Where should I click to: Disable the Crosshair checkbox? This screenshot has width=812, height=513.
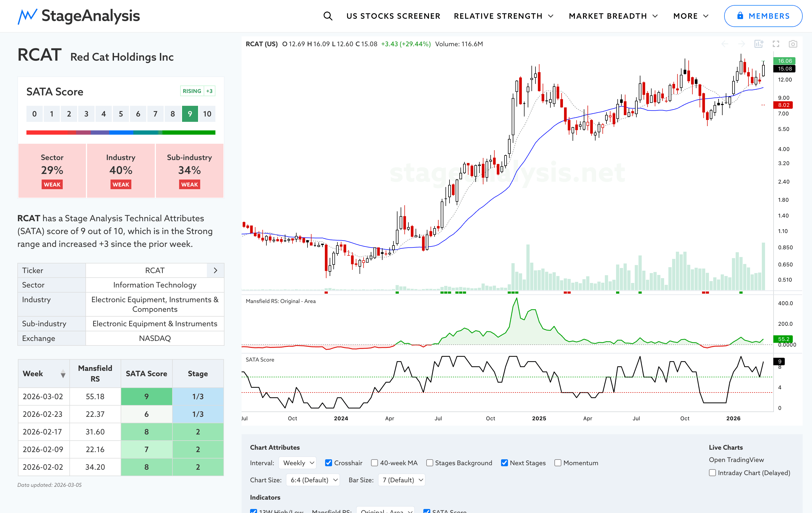click(328, 463)
